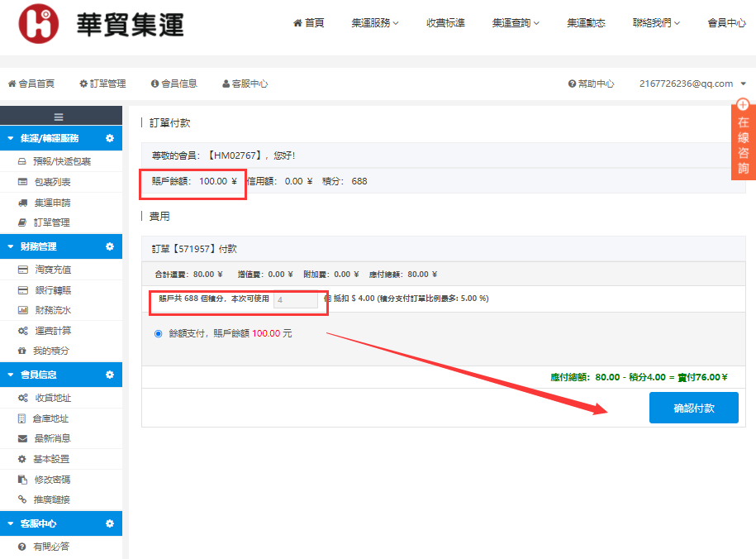Screen dimensions: 756x559
Task: Click the 華貿集運 logo icon
Action: pyautogui.click(x=39, y=24)
